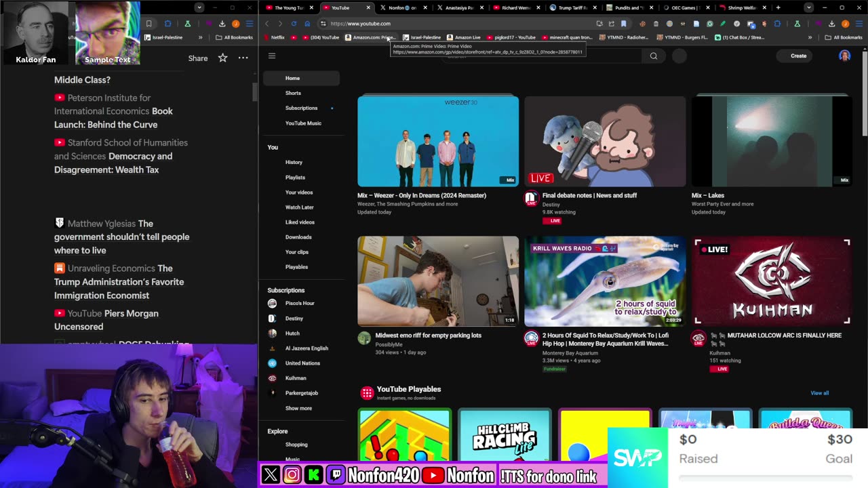Open Matthew Yglesias article link
The width and height of the screenshot is (868, 488).
pyautogui.click(x=122, y=237)
